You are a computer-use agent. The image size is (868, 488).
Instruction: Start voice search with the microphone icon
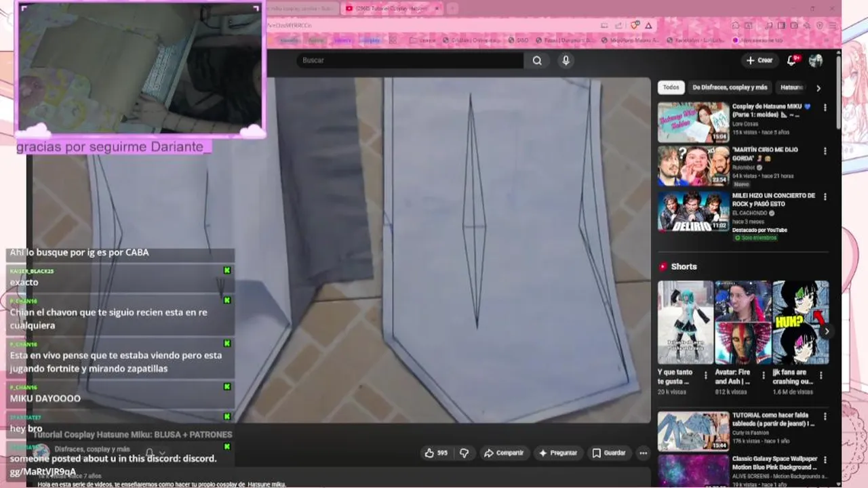pos(566,60)
